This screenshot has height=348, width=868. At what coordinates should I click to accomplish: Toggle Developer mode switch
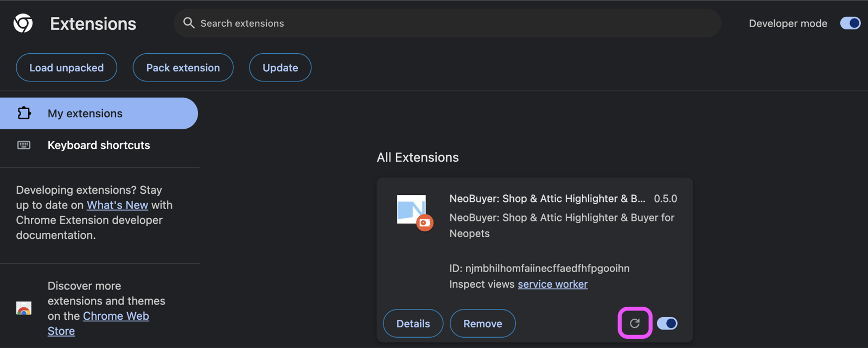click(850, 23)
